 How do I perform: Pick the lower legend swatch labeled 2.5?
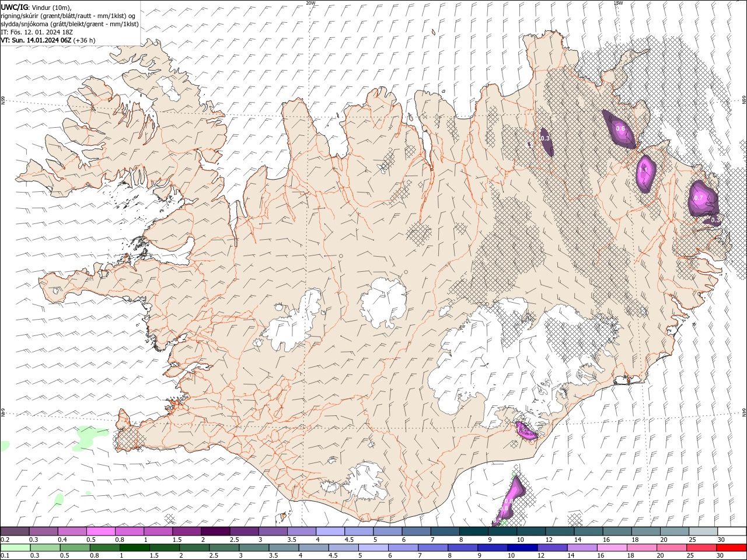(x=224, y=548)
